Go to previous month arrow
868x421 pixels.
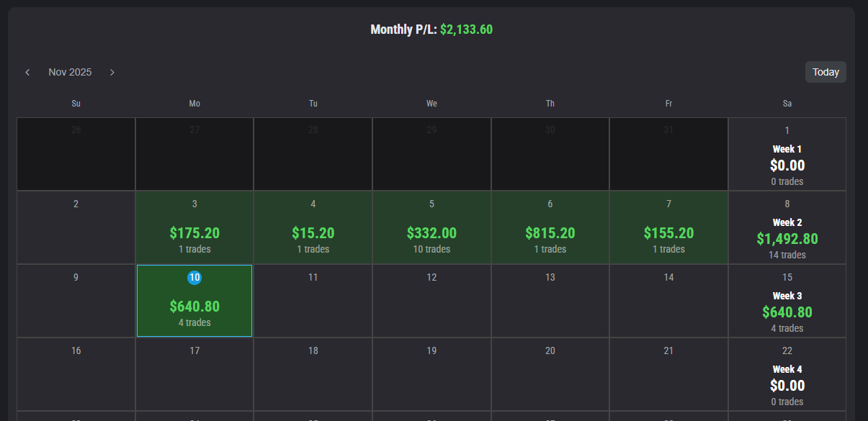pos(27,72)
